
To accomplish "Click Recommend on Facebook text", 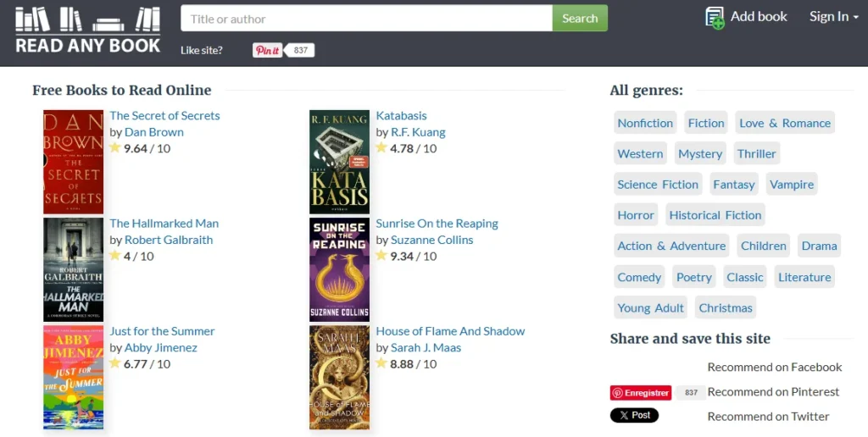I will pyautogui.click(x=775, y=368).
